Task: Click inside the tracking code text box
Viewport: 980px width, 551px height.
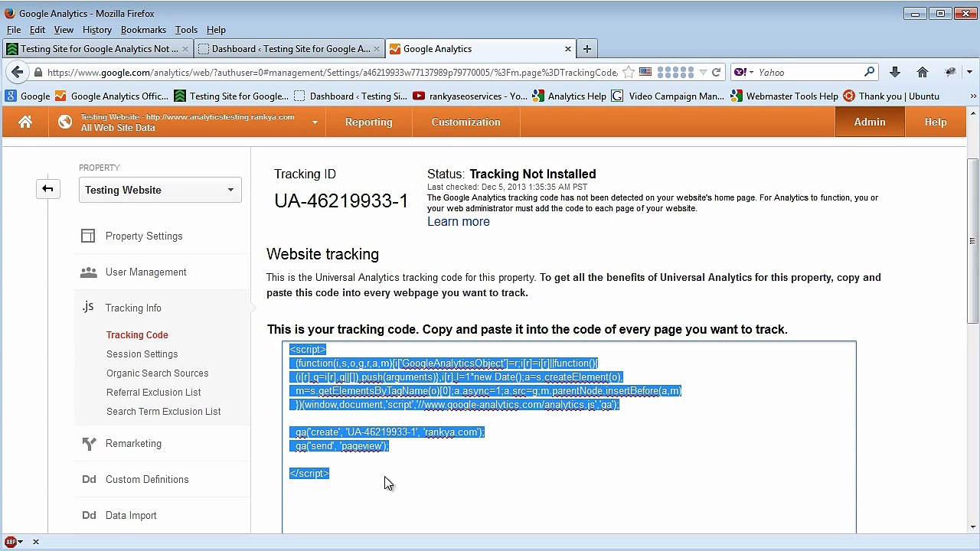Action: point(569,437)
